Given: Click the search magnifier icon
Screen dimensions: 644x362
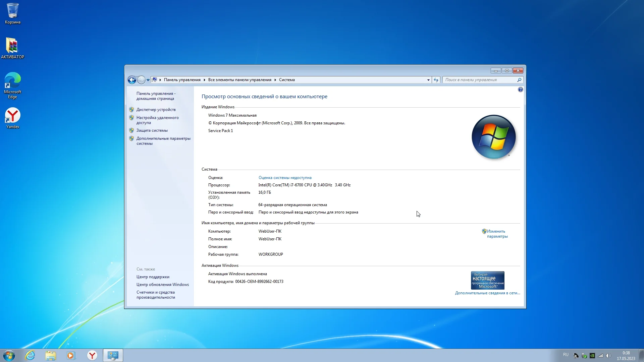Looking at the screenshot, I should [x=519, y=80].
